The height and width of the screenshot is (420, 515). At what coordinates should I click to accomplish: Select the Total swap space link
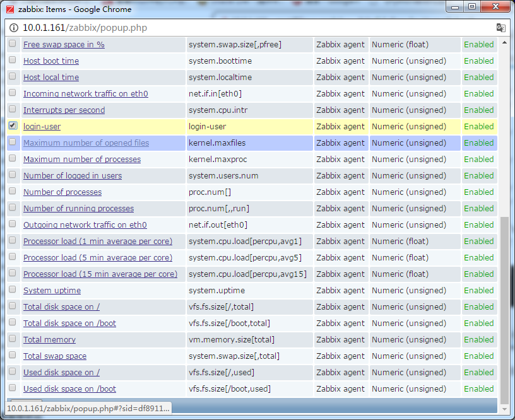pos(55,356)
